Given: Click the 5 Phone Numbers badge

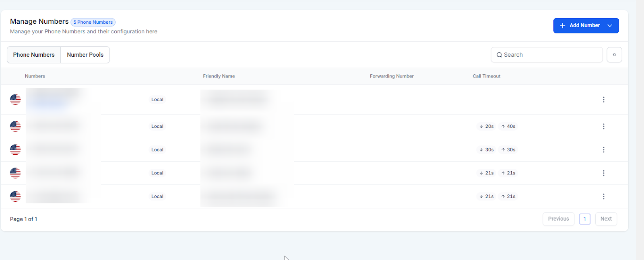Looking at the screenshot, I should tap(93, 22).
